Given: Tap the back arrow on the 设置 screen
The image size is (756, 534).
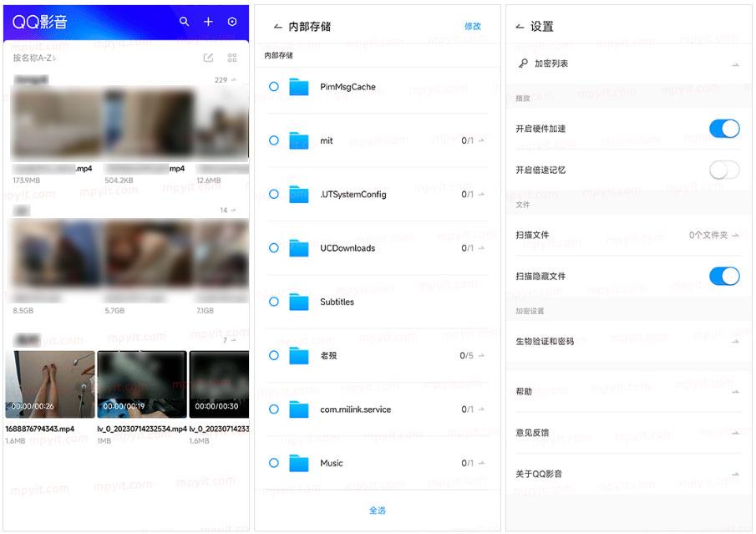Looking at the screenshot, I should click(x=520, y=26).
